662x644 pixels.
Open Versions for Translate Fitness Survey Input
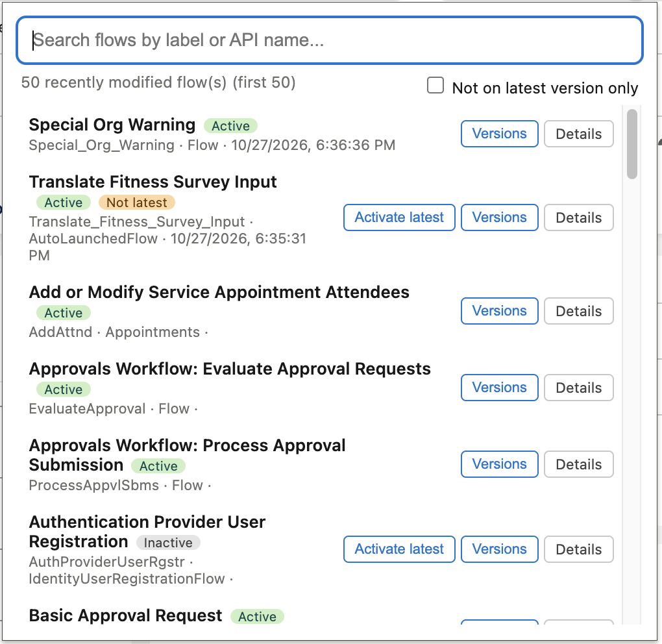point(500,217)
